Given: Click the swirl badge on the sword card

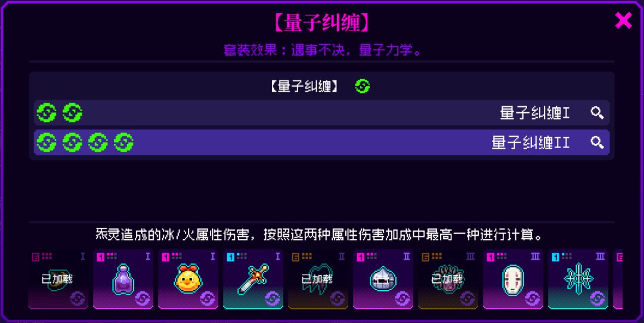Looking at the screenshot, I should click(273, 299).
